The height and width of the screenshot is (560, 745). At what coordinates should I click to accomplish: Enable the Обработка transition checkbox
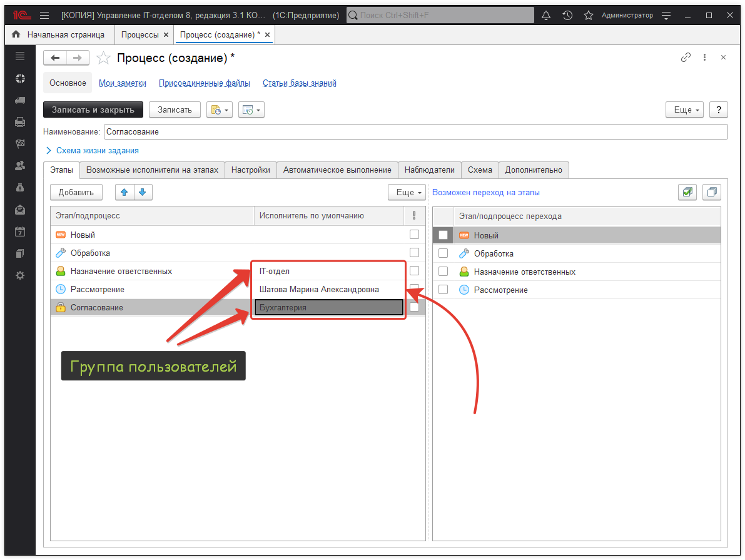(443, 253)
